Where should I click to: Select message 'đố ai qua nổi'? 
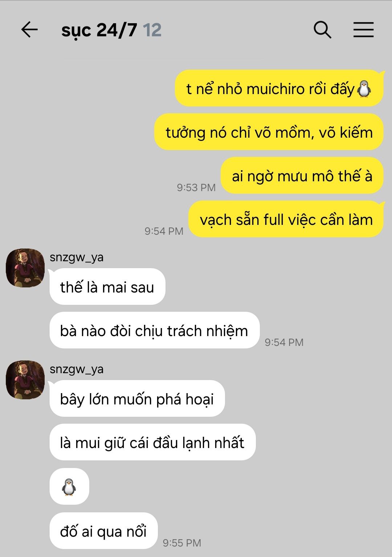coord(103,531)
